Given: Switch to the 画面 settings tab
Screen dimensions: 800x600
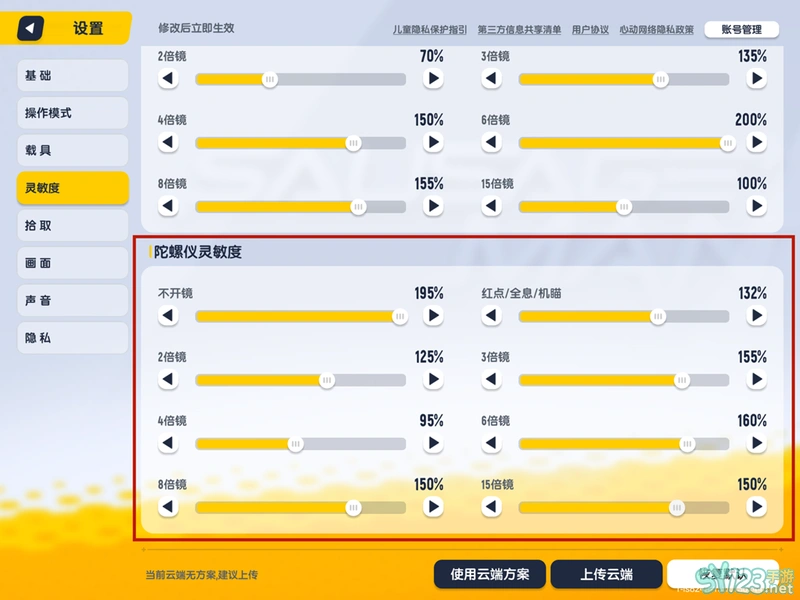Looking at the screenshot, I should point(72,263).
